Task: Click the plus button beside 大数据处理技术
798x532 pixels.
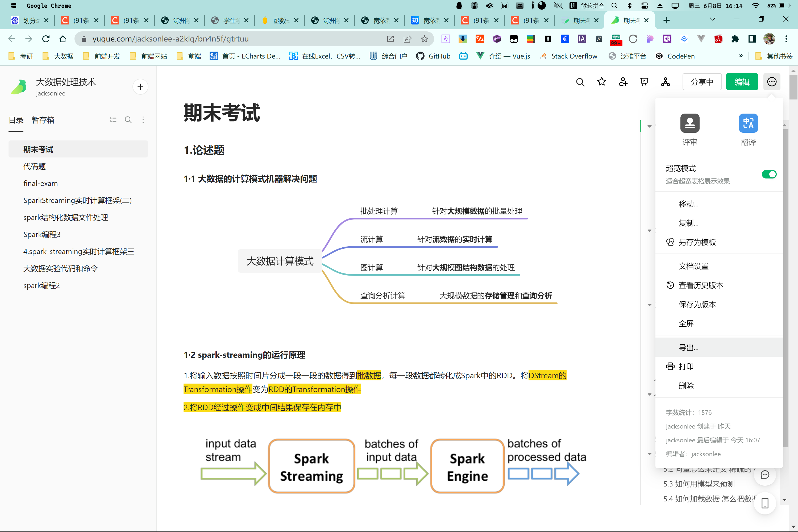Action: click(140, 87)
